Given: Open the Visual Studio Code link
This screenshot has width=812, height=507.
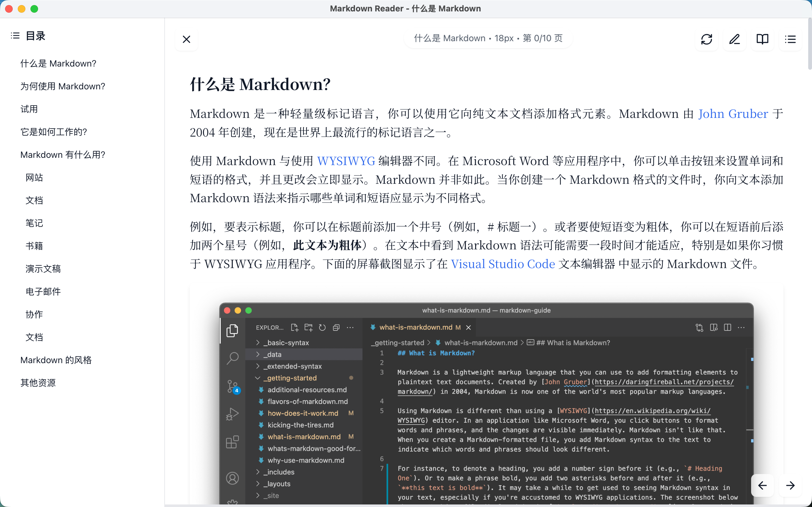Looking at the screenshot, I should pos(503,264).
